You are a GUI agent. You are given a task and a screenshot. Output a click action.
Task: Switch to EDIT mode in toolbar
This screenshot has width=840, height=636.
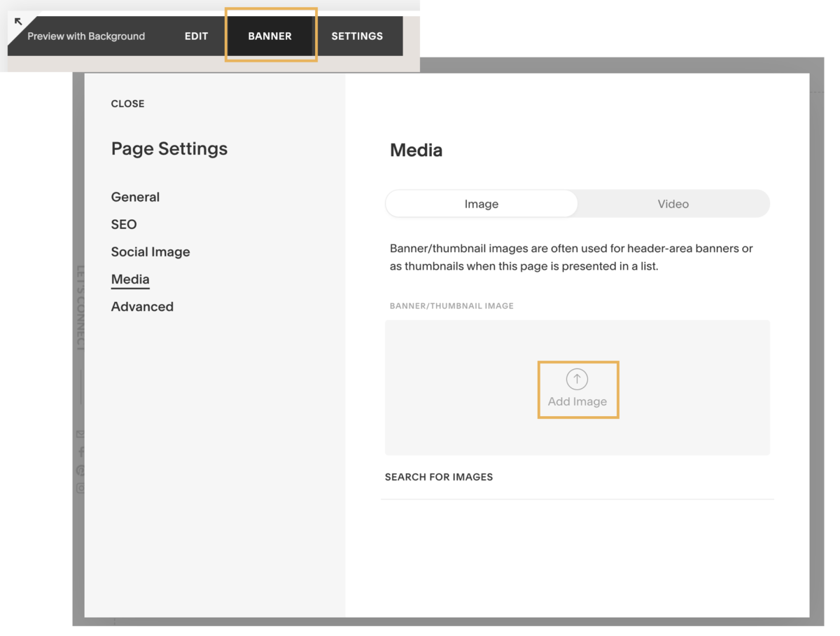pos(196,36)
